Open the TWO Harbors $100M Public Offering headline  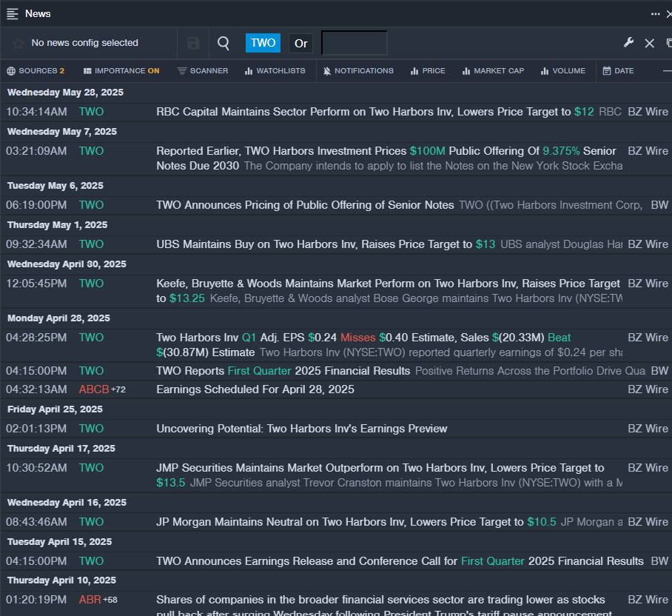pyautogui.click(x=386, y=158)
